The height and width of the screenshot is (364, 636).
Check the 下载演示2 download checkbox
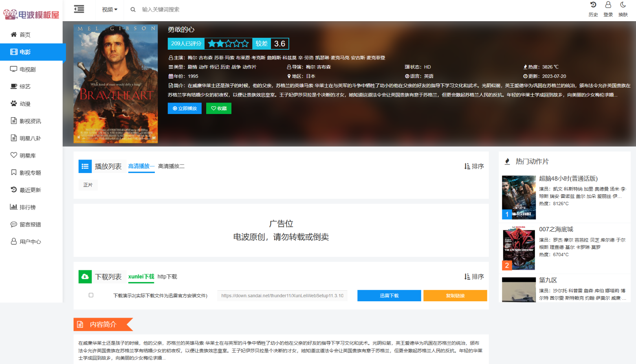(x=91, y=295)
